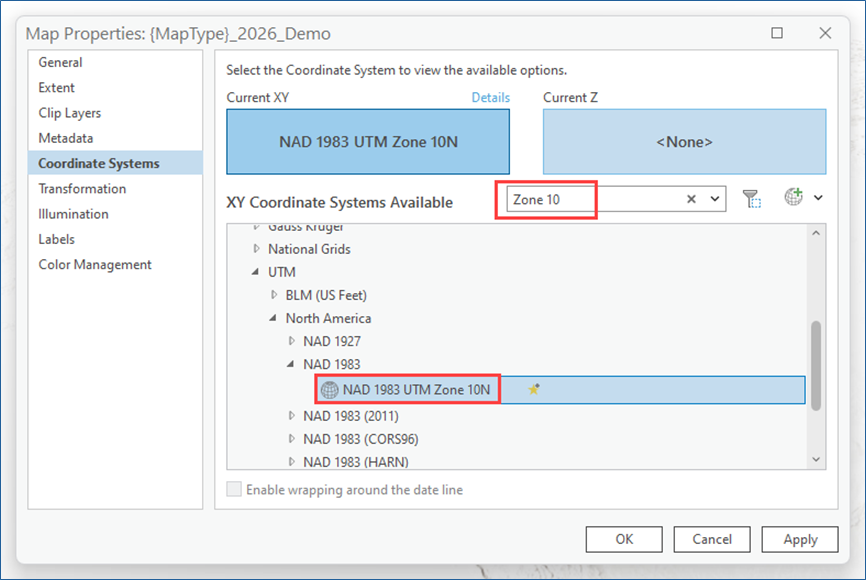
Task: Click the favorite star beside NAD 1983 UTM Zone 10N
Action: [534, 390]
